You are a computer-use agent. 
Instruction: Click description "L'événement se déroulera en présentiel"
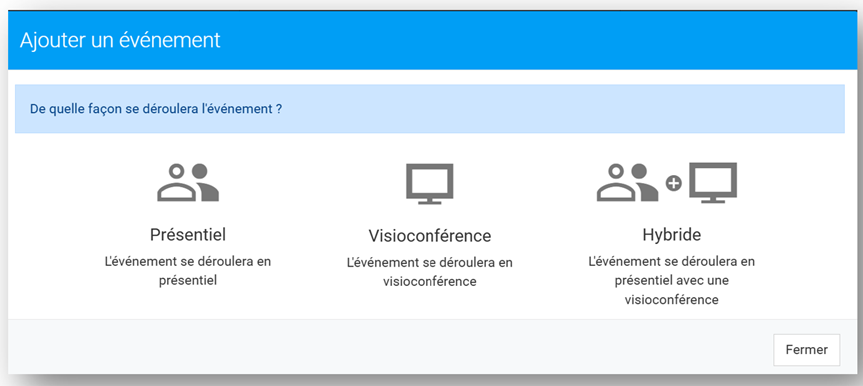pos(188,270)
